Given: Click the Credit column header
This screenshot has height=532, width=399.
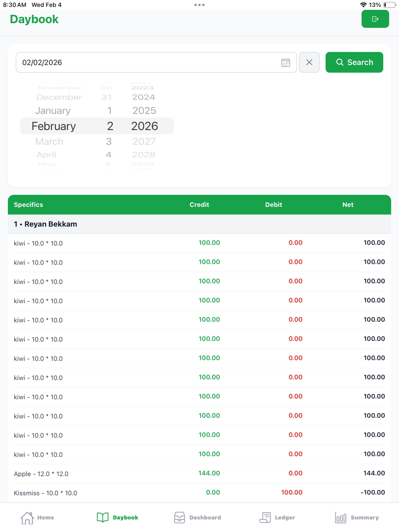Looking at the screenshot, I should coord(199,205).
